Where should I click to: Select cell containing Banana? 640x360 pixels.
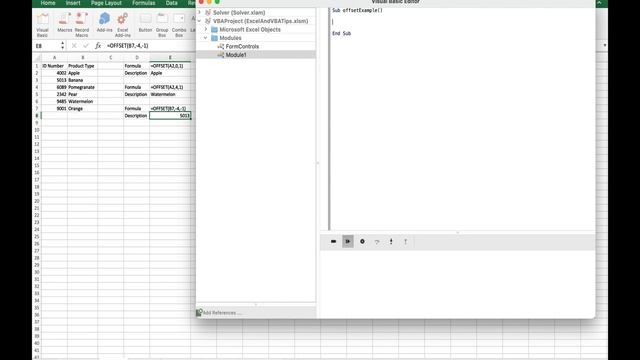coord(82,80)
